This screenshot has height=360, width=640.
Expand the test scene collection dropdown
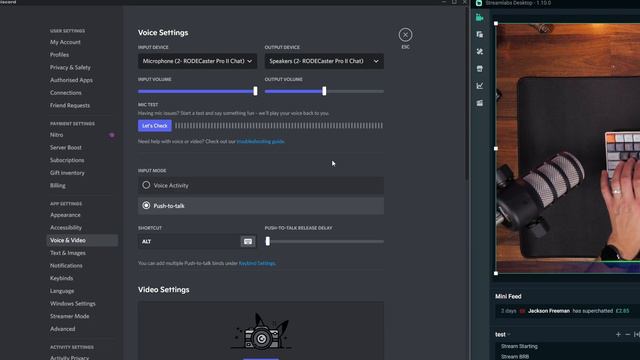502,334
